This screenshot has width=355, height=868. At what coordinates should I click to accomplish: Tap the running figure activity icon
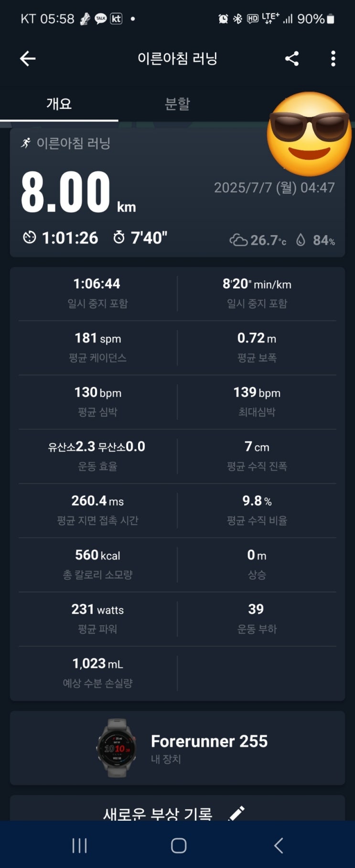(26, 143)
